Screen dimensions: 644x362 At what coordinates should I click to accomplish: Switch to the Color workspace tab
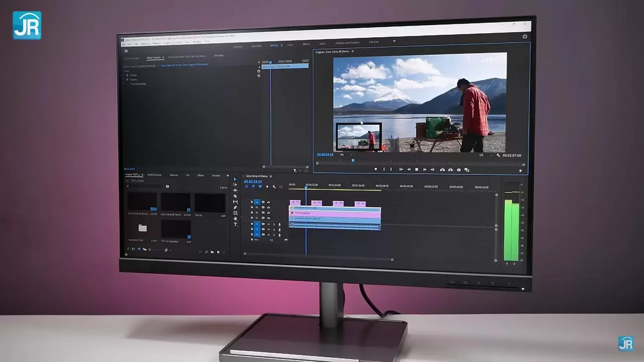click(x=290, y=45)
